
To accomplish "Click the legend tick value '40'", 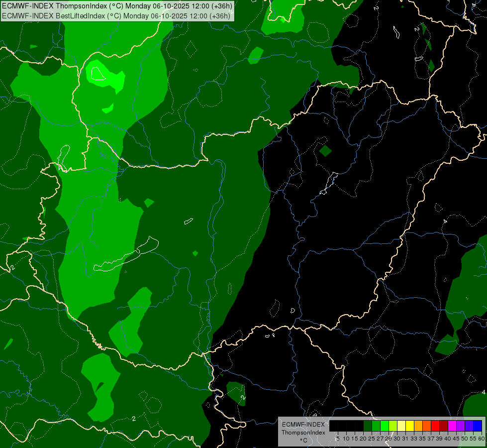I will coord(448,439).
